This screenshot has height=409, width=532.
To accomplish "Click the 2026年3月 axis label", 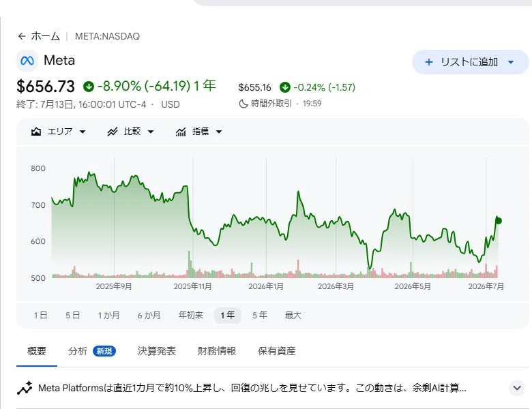I will [x=336, y=286].
